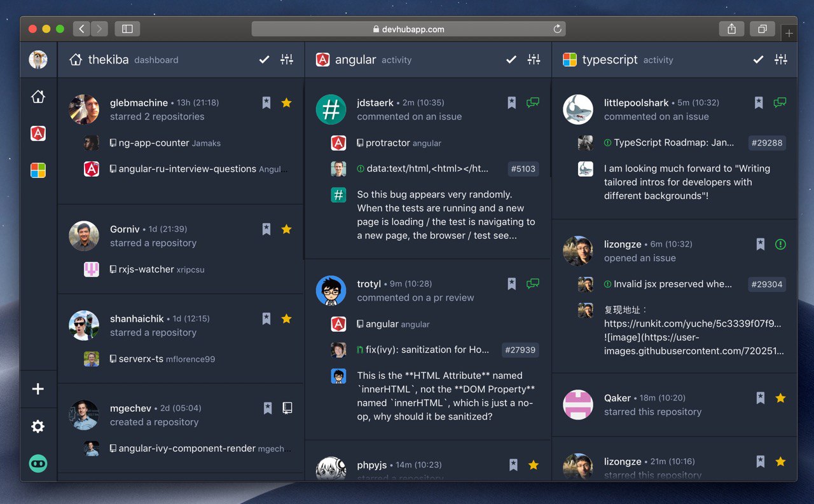Bookmark the Qaker starred event
This screenshot has height=504, width=814.
click(x=761, y=398)
